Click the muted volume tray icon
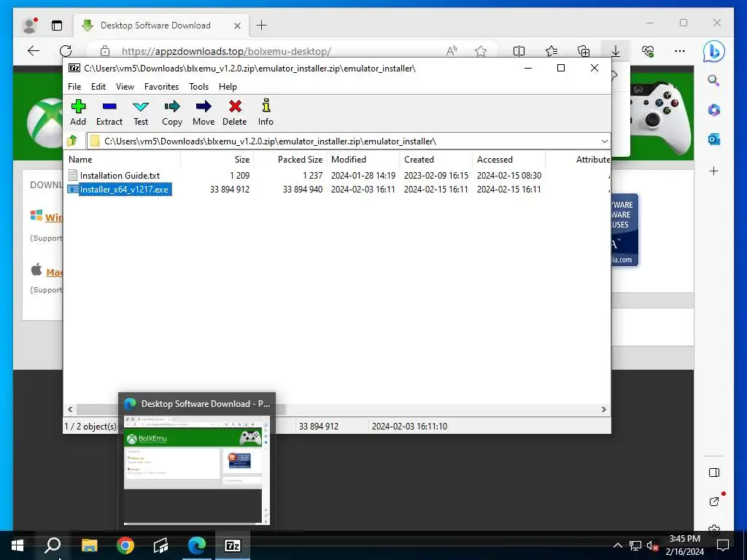This screenshot has height=560, width=747. (x=652, y=545)
